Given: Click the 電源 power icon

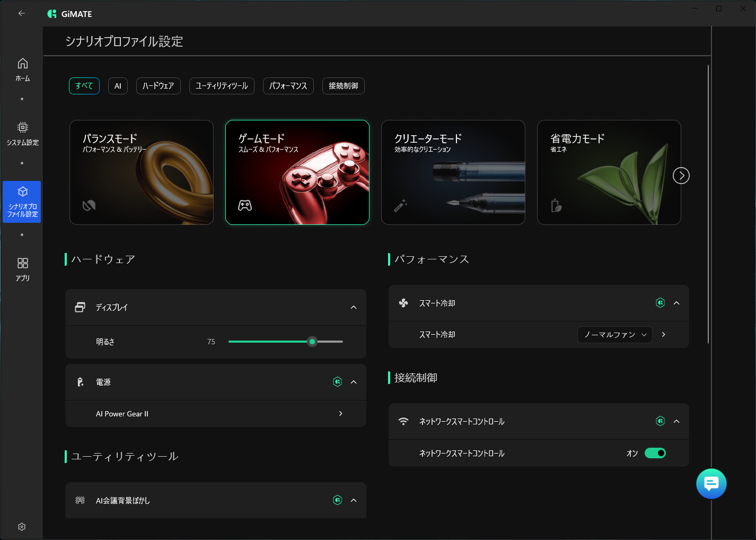Looking at the screenshot, I should point(80,382).
